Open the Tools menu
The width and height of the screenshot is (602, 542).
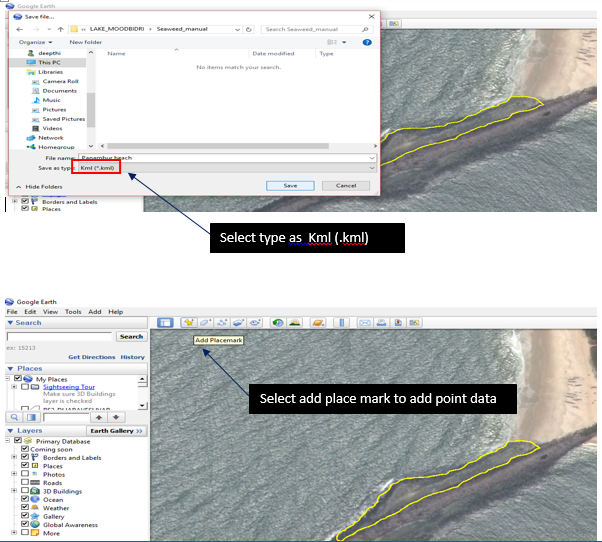coord(73,312)
